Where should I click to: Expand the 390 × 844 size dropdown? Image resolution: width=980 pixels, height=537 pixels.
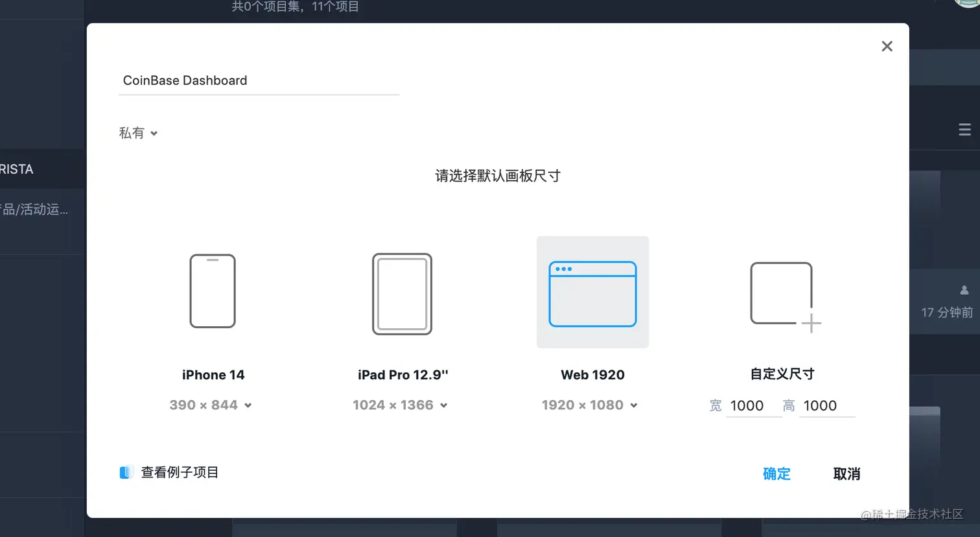tap(211, 405)
